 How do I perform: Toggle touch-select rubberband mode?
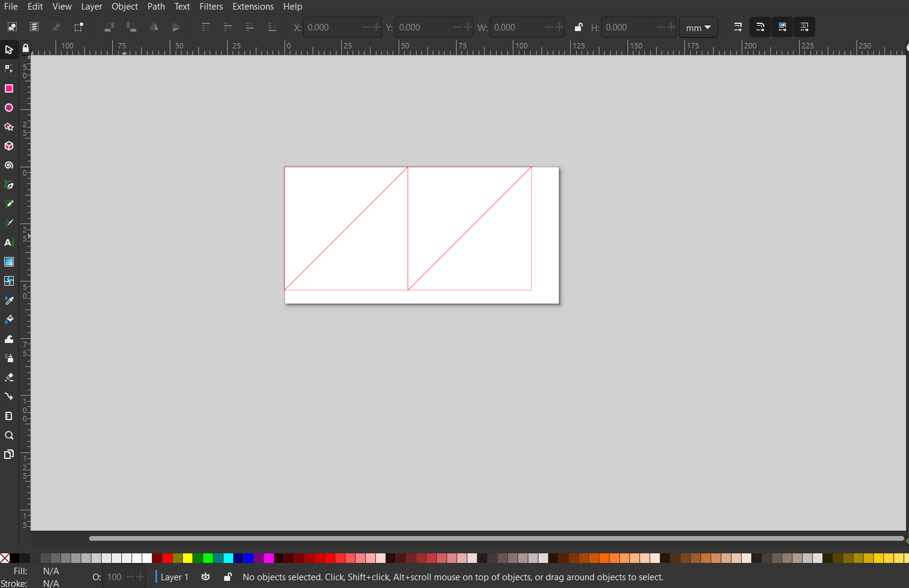[x=78, y=27]
